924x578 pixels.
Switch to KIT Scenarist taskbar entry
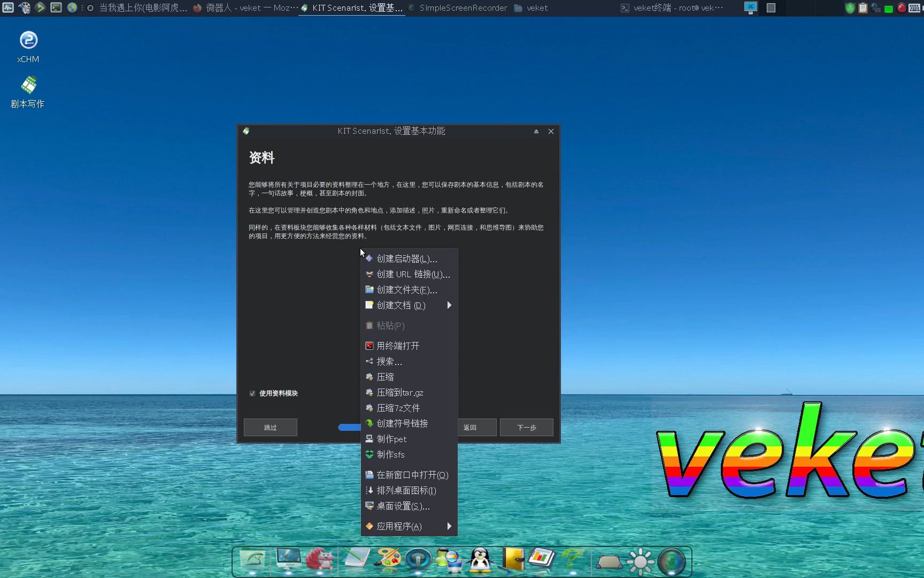click(351, 7)
